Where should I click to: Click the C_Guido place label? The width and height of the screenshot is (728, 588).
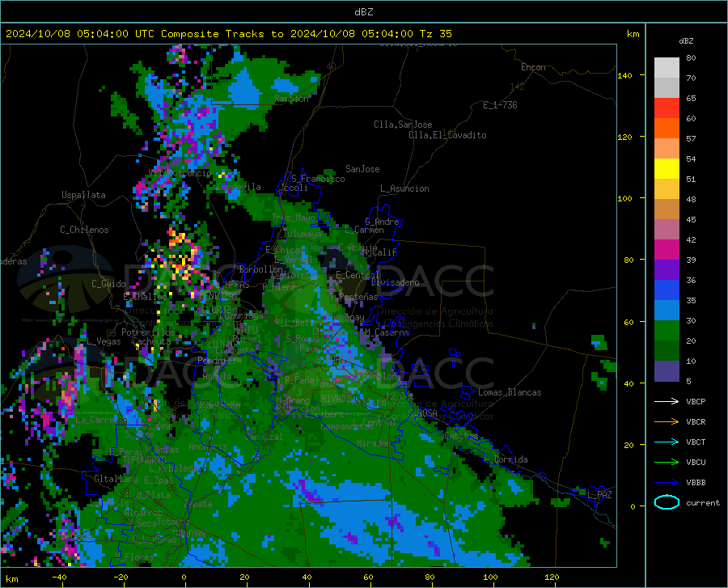click(108, 284)
